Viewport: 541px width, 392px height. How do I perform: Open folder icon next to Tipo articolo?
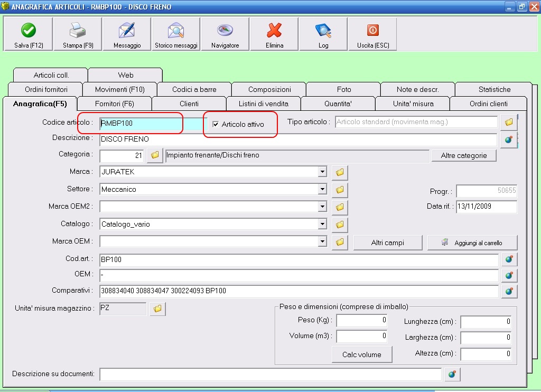pyautogui.click(x=509, y=122)
